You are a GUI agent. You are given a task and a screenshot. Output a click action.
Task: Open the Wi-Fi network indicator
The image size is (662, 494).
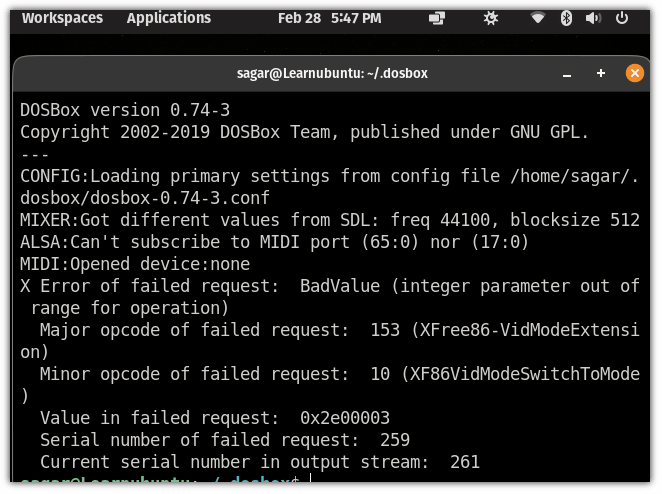(539, 18)
